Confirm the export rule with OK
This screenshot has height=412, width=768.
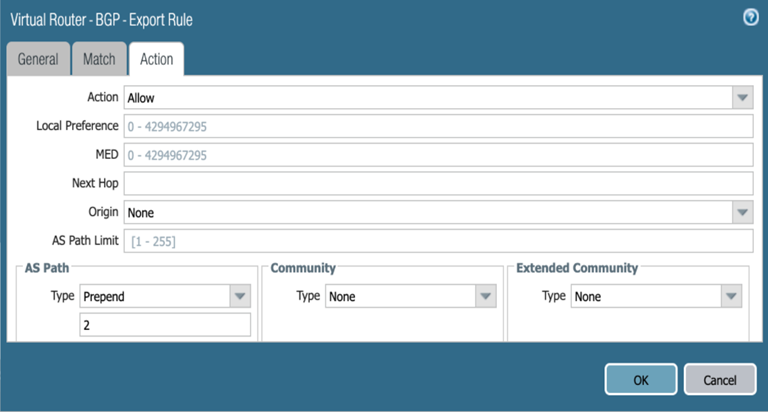point(641,379)
